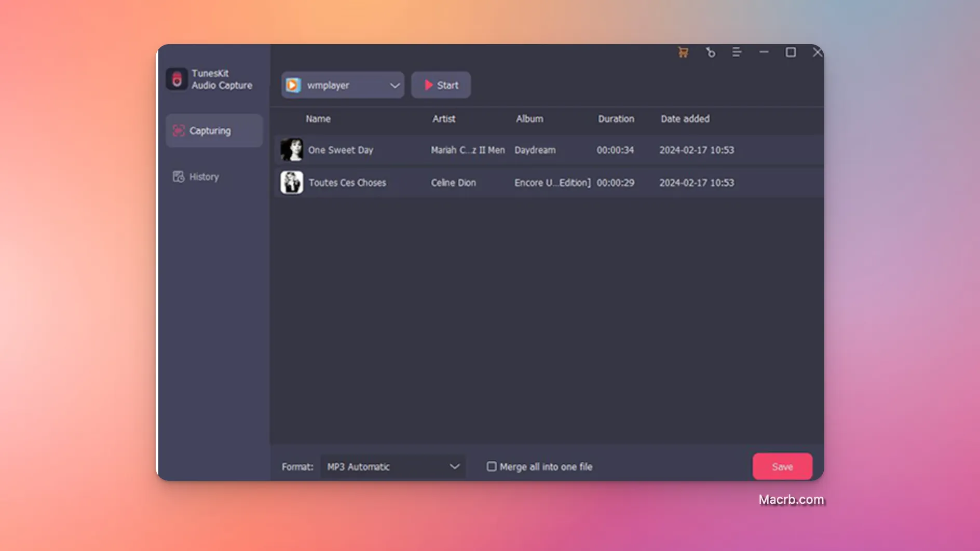980x551 pixels.
Task: Start audio capturing with Start button
Action: (x=441, y=85)
